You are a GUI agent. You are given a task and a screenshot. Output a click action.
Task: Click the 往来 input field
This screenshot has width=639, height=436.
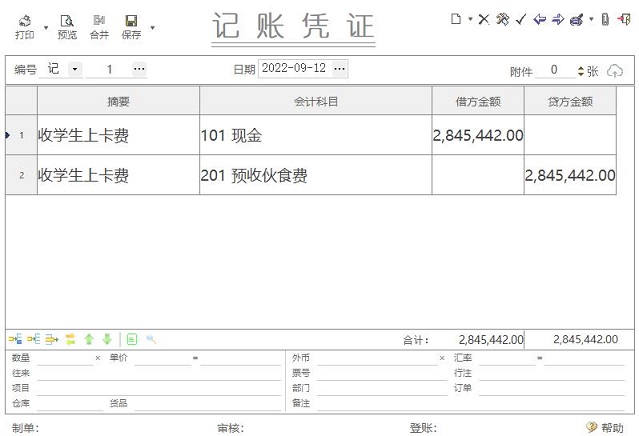pyautogui.click(x=159, y=374)
